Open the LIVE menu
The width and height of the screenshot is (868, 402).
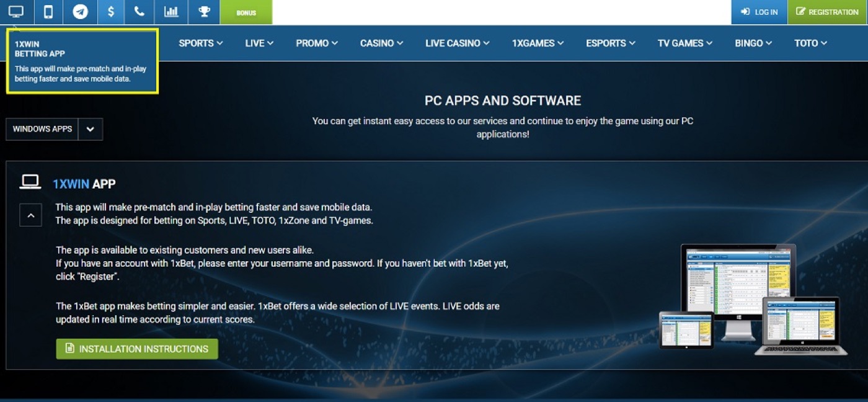coord(259,43)
